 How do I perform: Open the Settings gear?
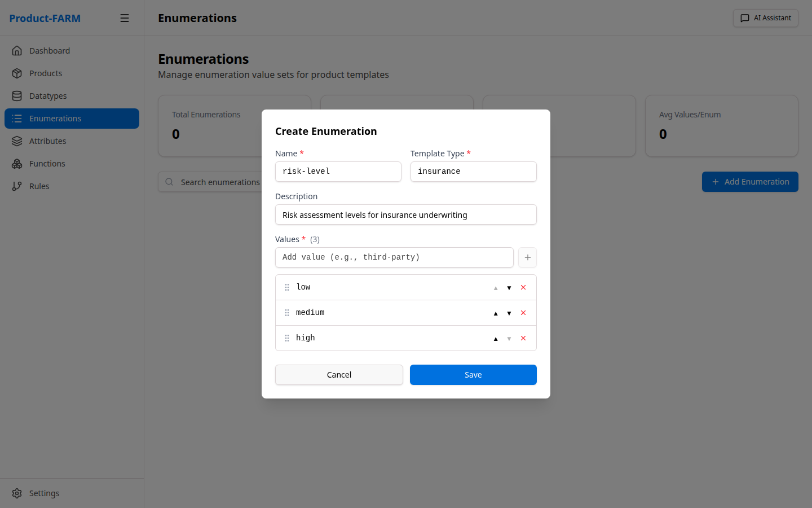point(17,493)
